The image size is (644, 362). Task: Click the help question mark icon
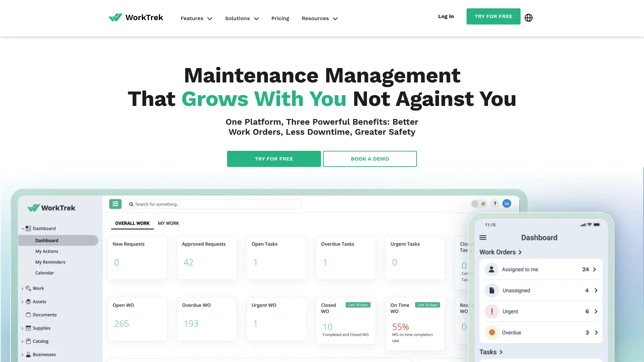pos(495,203)
